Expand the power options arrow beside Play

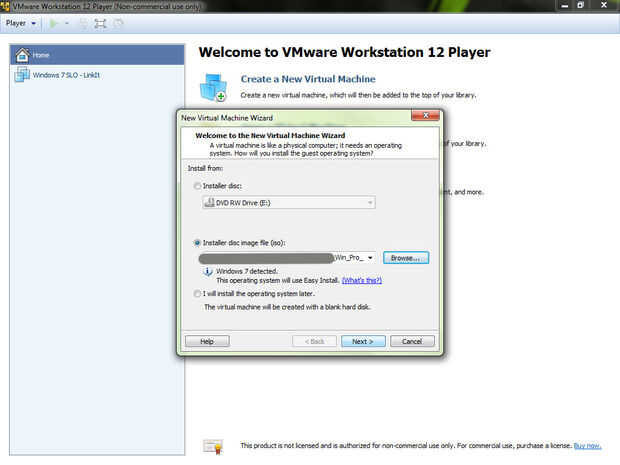point(67,24)
